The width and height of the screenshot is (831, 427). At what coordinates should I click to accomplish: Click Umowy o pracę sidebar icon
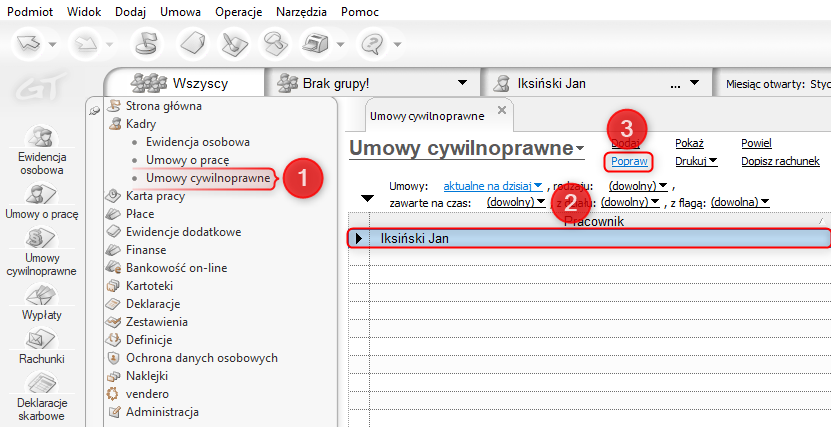(x=41, y=201)
